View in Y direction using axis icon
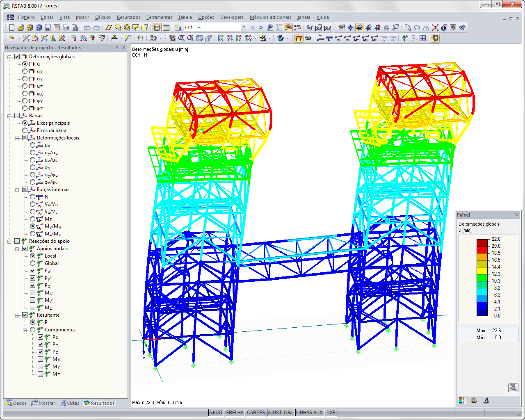Screen dimensions: 525x420 point(229,38)
